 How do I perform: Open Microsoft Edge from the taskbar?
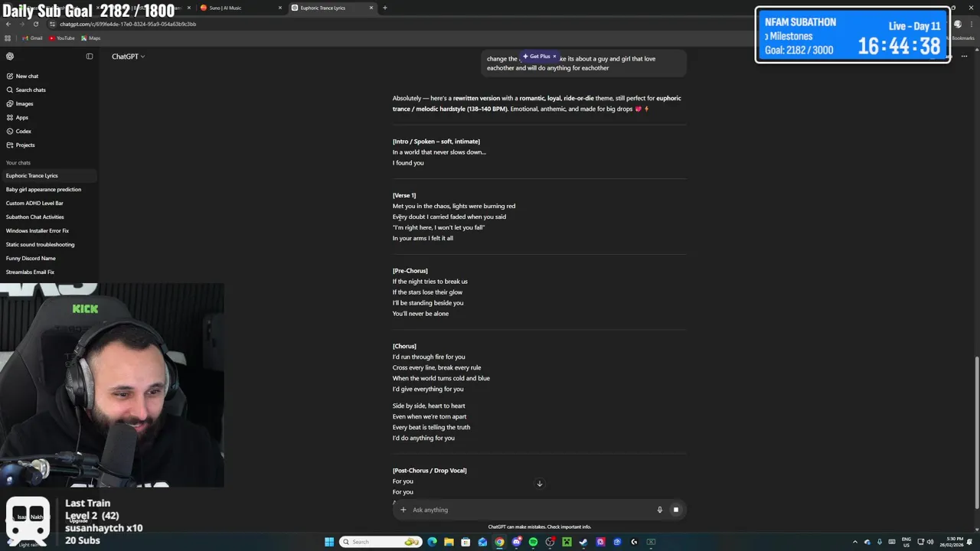(x=432, y=542)
